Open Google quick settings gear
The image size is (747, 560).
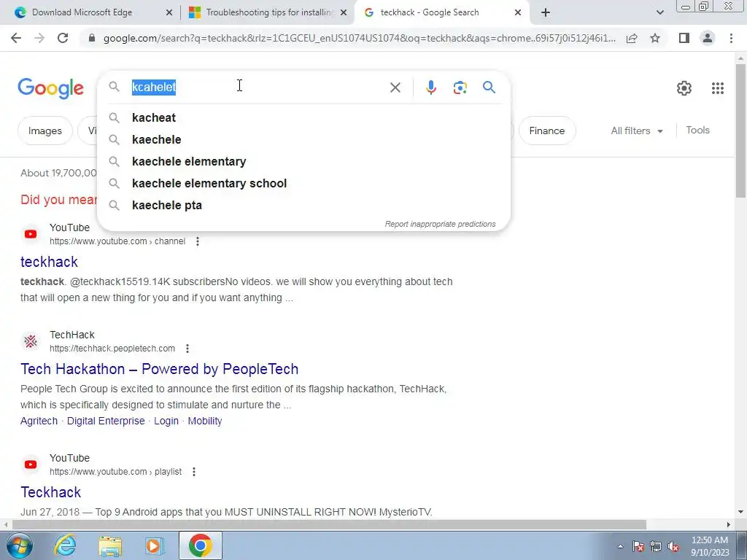pyautogui.click(x=684, y=88)
